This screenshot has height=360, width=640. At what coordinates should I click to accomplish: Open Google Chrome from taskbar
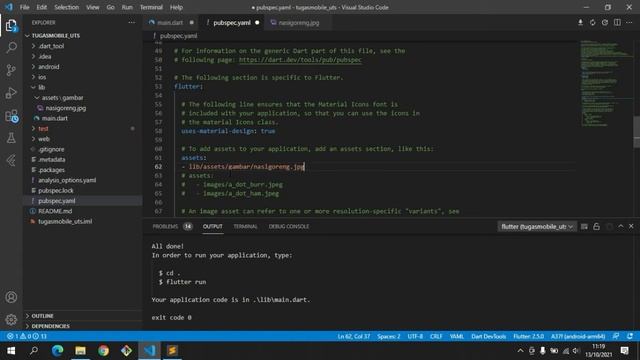coord(103,350)
